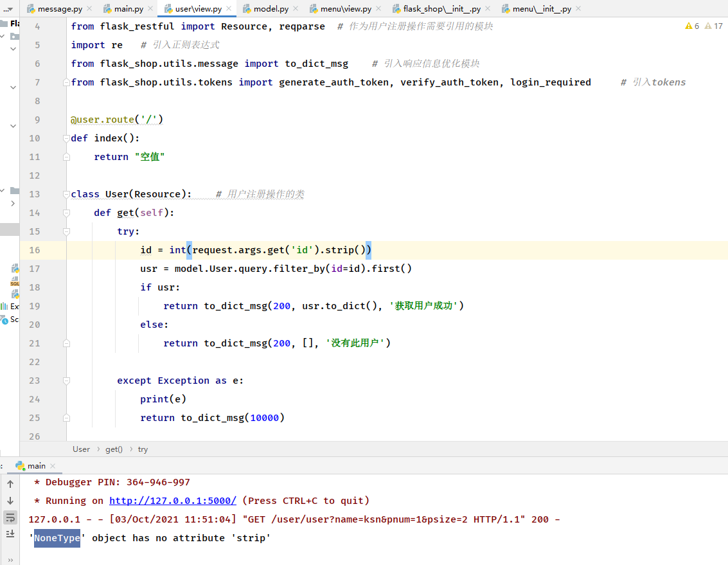
Task: Open menu\__init__.py editor tab
Action: point(542,9)
